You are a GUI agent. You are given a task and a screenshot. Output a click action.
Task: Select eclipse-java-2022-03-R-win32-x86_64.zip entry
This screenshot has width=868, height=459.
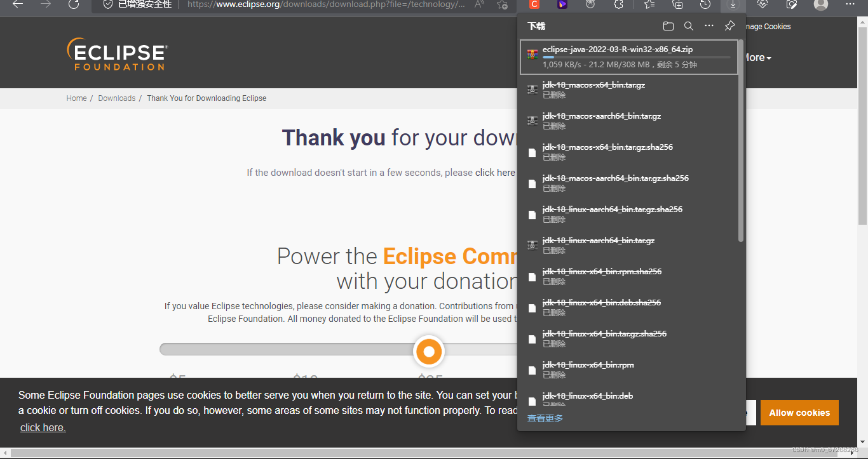pyautogui.click(x=629, y=57)
